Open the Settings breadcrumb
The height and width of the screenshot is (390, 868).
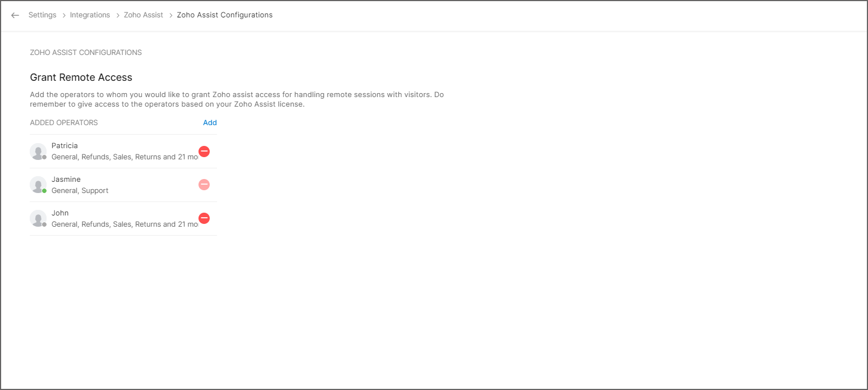point(43,15)
